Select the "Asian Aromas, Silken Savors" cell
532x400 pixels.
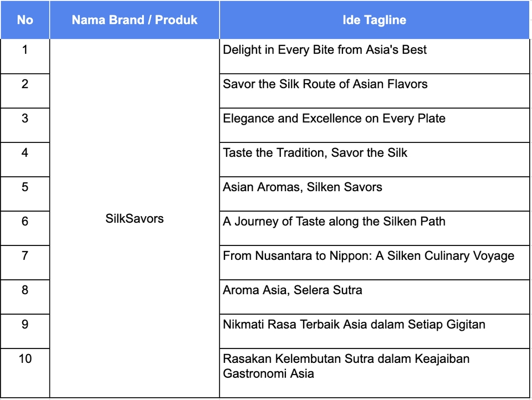coord(303,187)
